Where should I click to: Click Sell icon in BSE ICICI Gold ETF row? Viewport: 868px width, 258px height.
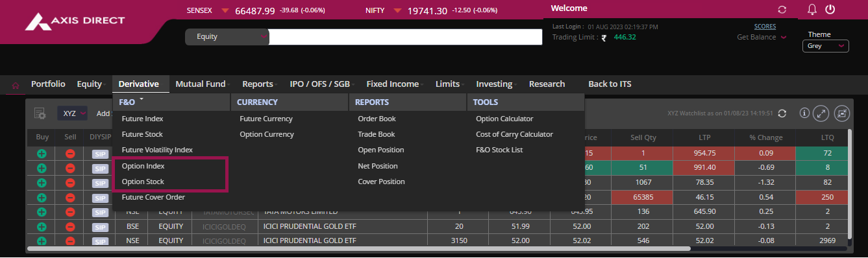pos(70,227)
